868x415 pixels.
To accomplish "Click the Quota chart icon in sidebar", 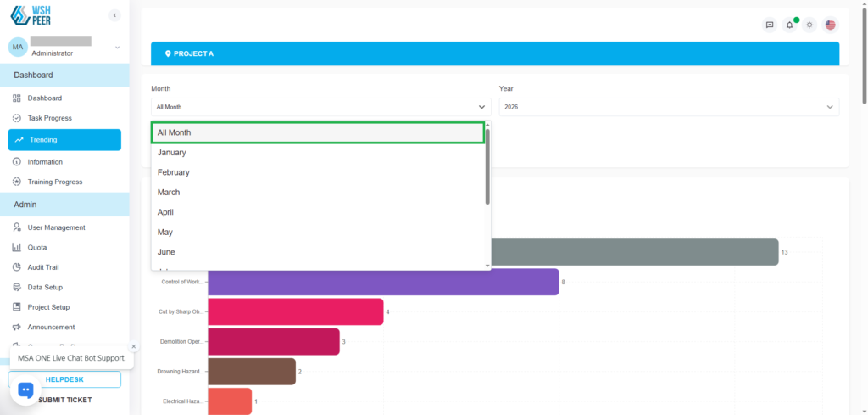I will 17,247.
